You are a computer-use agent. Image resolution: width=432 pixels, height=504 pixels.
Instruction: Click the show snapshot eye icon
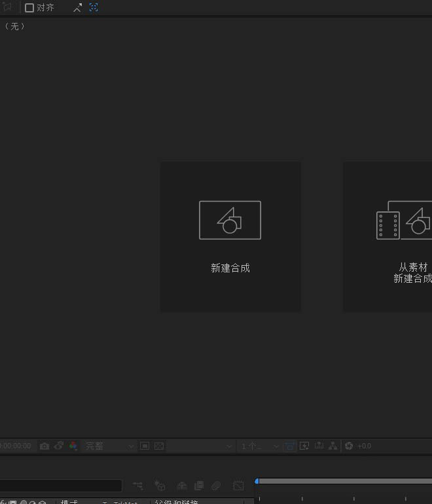click(59, 446)
